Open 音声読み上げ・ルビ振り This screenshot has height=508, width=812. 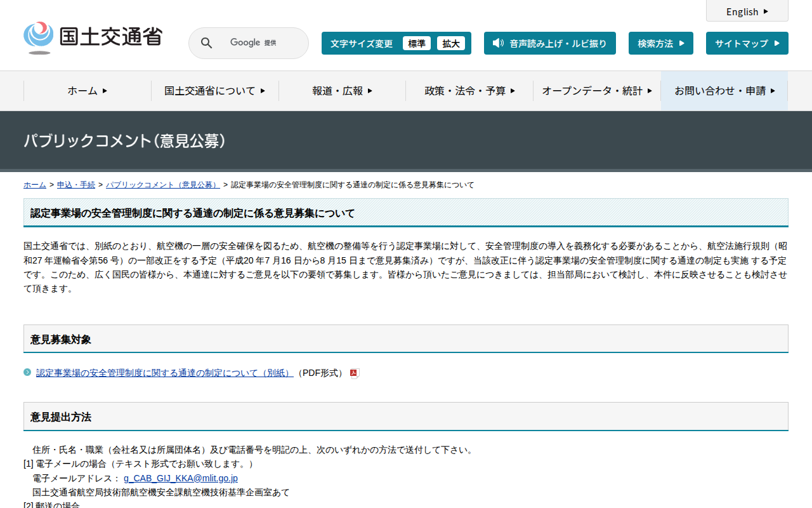550,43
